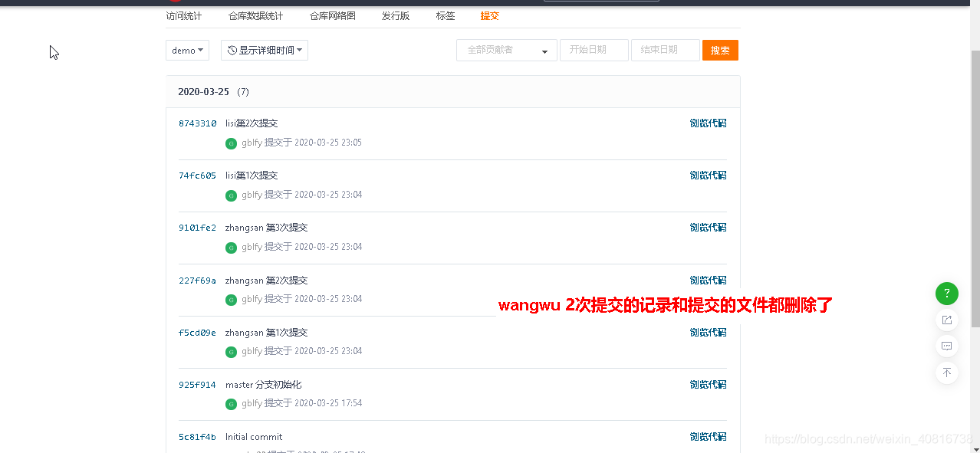Screen dimensions: 980x453
Task: Open commit hash 227f69a
Action: pyautogui.click(x=197, y=281)
